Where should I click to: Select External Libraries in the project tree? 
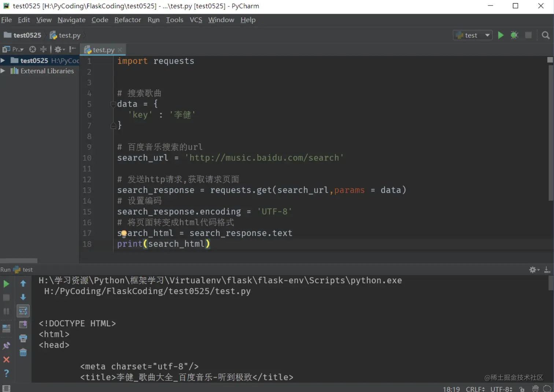pos(42,71)
